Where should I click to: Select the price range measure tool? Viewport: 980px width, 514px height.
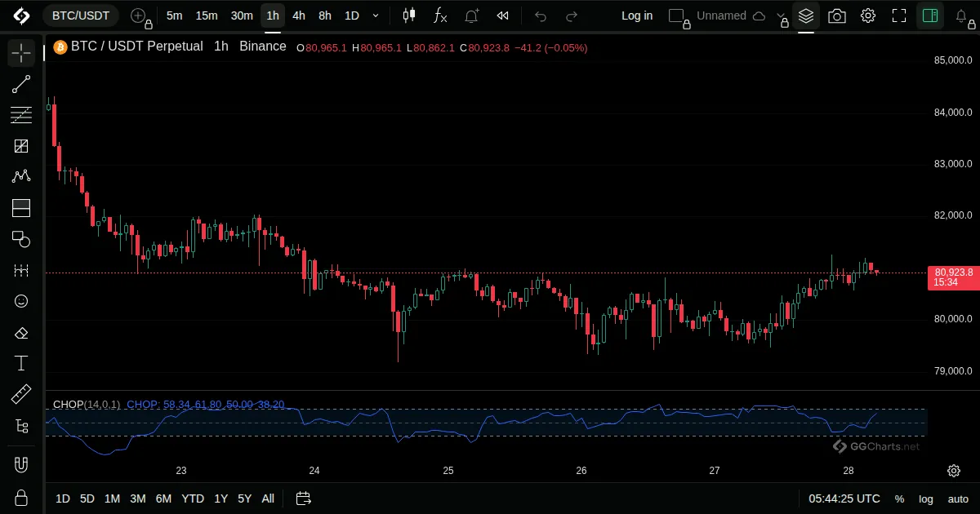[x=21, y=270]
